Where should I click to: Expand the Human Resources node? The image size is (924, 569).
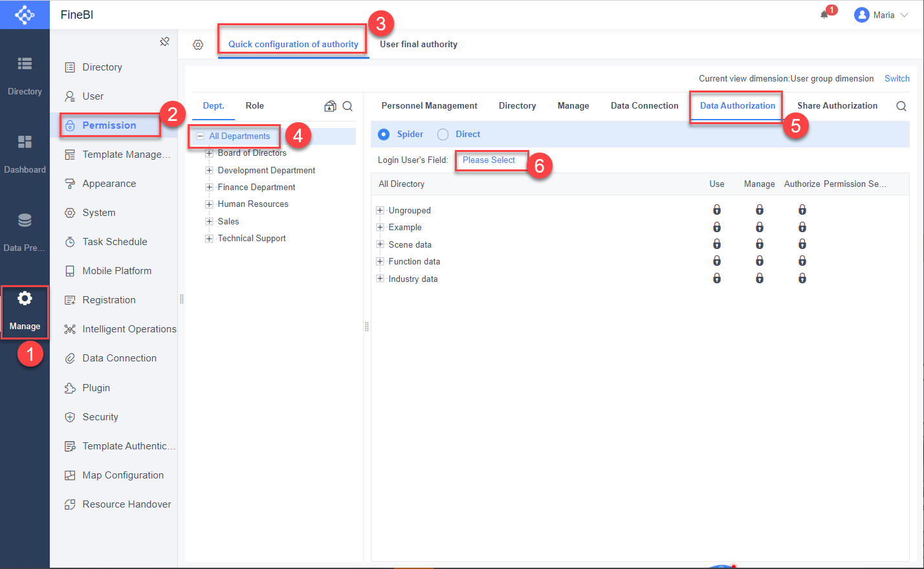tap(209, 204)
